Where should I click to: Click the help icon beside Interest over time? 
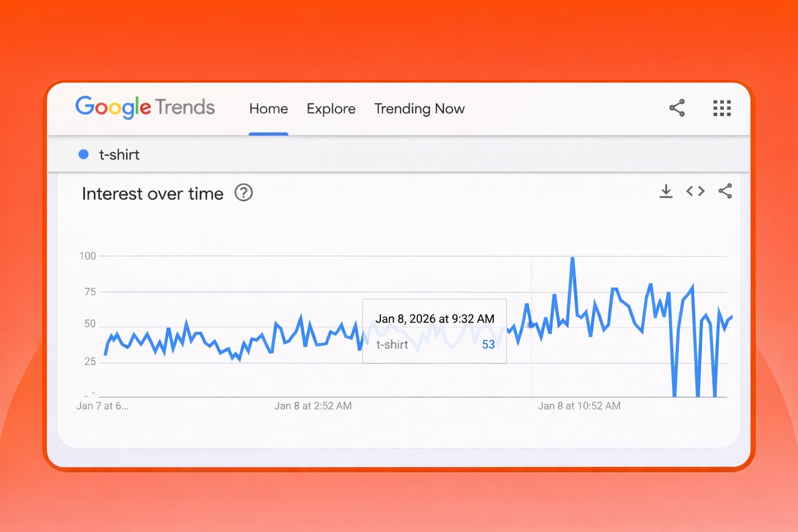click(x=244, y=193)
